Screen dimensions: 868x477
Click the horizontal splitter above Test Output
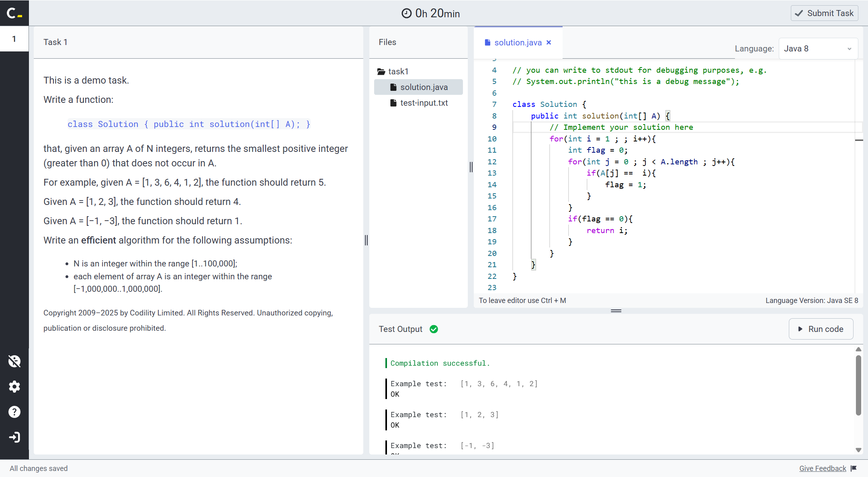tap(616, 311)
